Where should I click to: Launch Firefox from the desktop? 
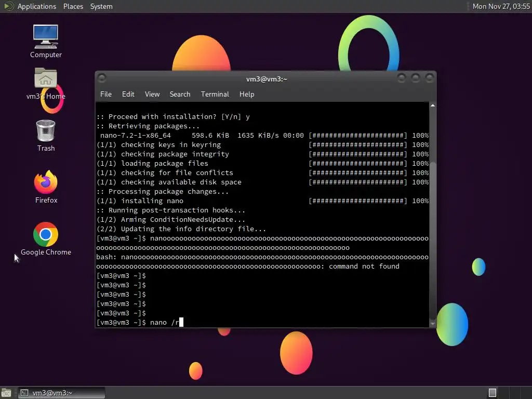pos(46,187)
